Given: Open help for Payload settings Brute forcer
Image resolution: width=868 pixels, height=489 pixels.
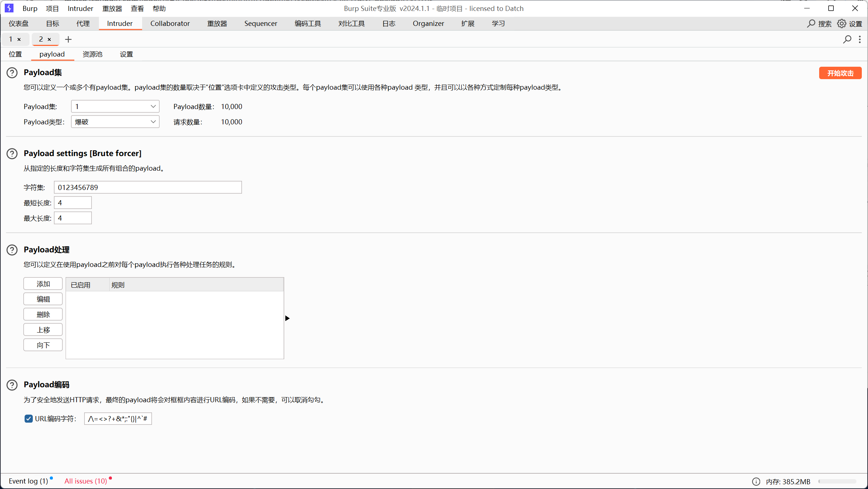Looking at the screenshot, I should [x=12, y=154].
